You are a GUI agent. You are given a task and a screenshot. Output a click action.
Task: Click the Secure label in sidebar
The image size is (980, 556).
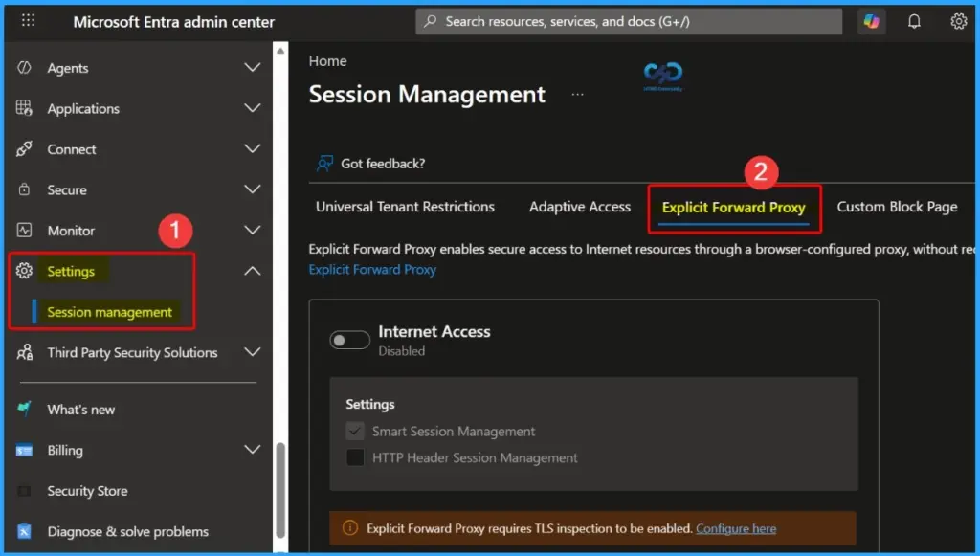[67, 189]
